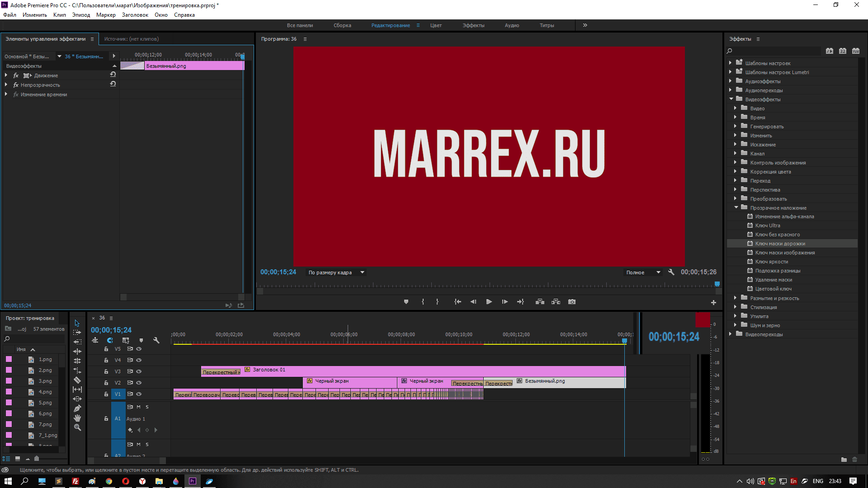Toggle V2 sync lock
868x488 pixels.
click(x=130, y=383)
